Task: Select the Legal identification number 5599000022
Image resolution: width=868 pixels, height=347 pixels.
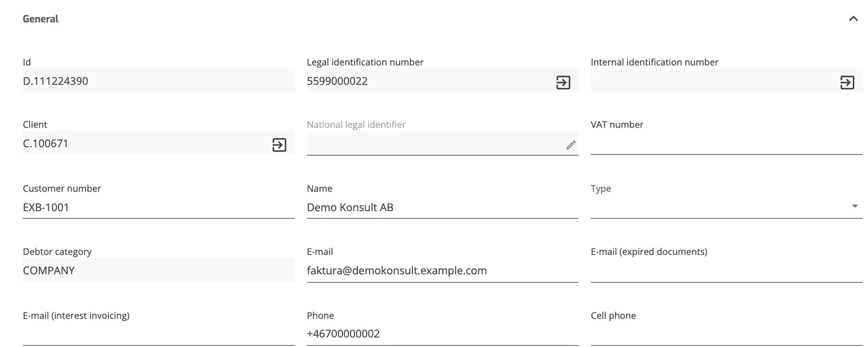Action: point(337,81)
